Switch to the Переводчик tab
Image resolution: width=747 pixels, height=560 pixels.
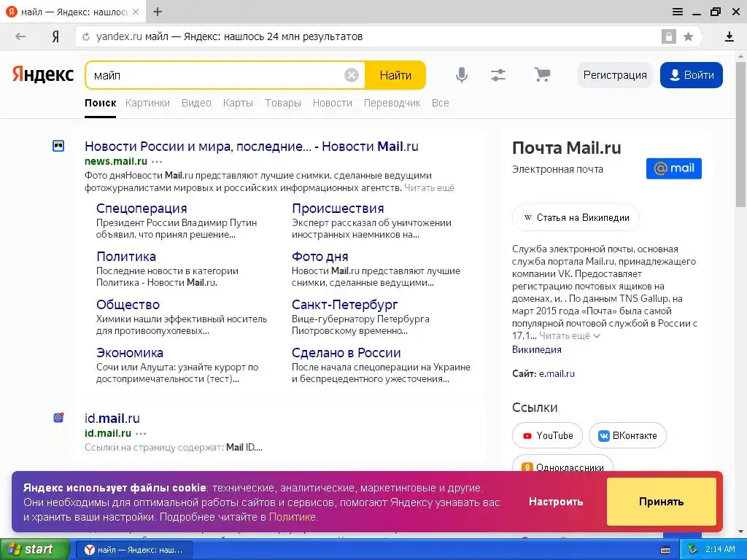(x=392, y=103)
